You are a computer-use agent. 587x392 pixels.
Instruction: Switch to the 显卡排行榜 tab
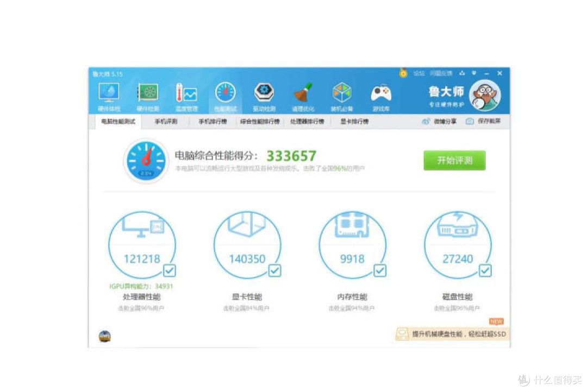[x=354, y=122]
